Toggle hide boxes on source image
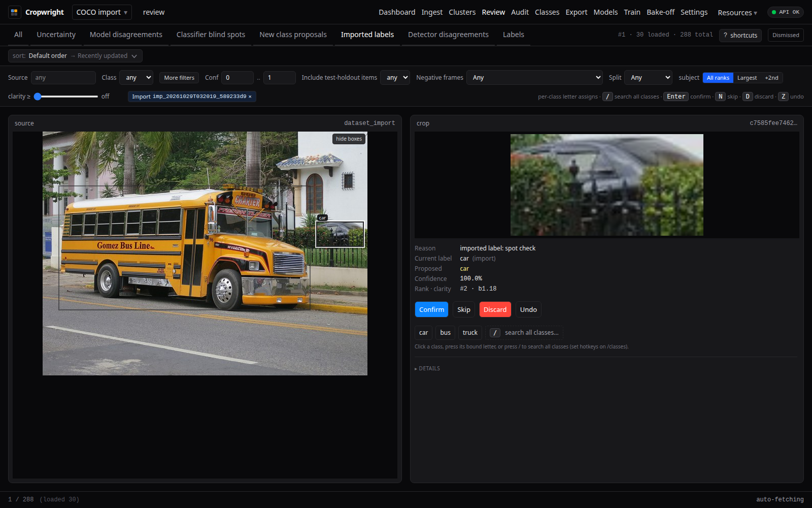 pos(349,139)
